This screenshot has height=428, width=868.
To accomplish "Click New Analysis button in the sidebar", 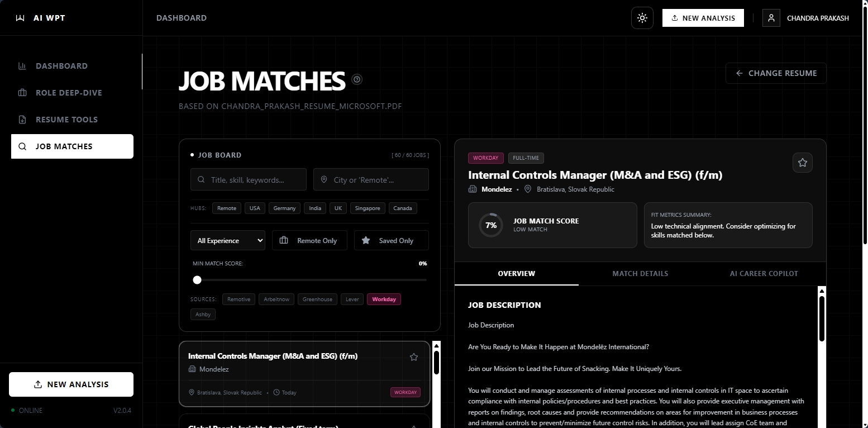I will click(x=71, y=384).
